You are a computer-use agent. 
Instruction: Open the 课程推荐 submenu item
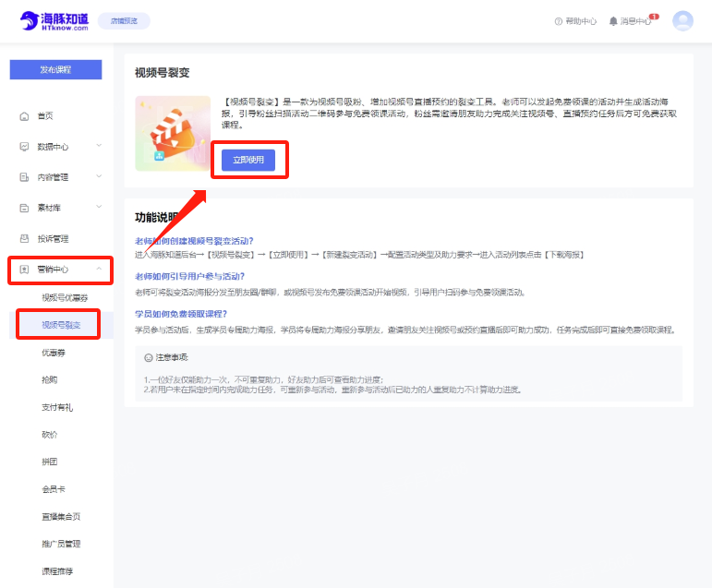point(57,571)
